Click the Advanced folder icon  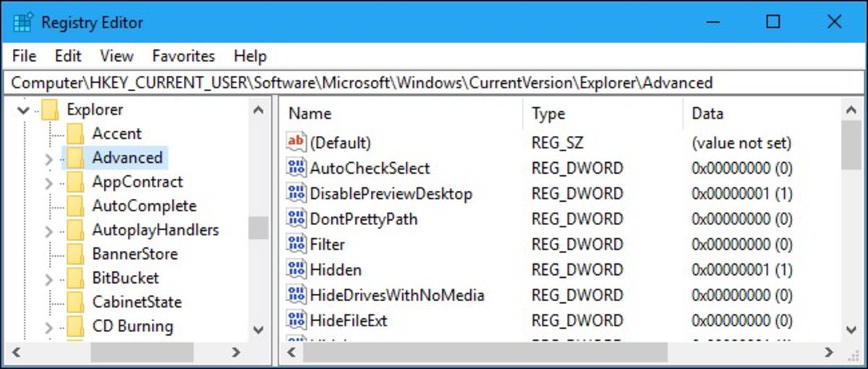[75, 158]
